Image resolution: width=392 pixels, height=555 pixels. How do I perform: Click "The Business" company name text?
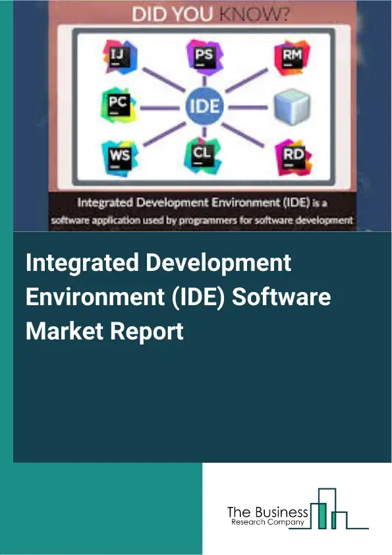coord(267,511)
